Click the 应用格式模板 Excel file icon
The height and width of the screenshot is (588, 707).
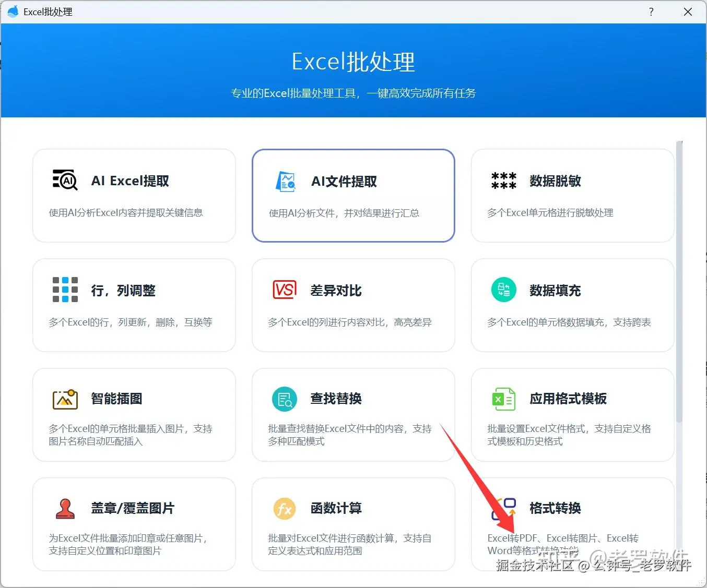coord(503,399)
